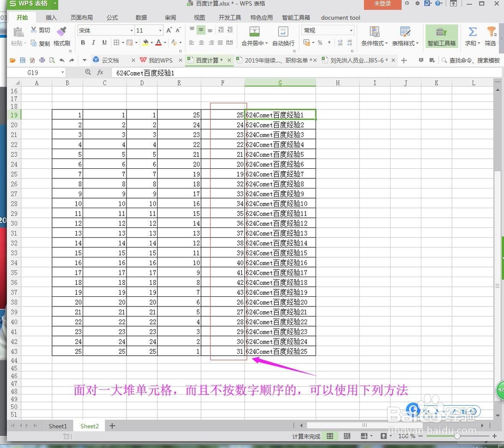Toggle Italic formatting

tap(93, 42)
